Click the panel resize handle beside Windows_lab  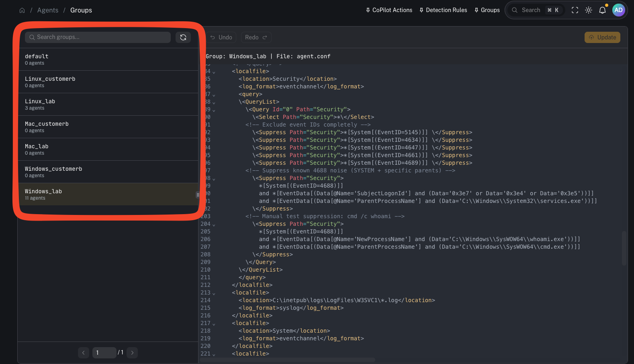(x=198, y=195)
